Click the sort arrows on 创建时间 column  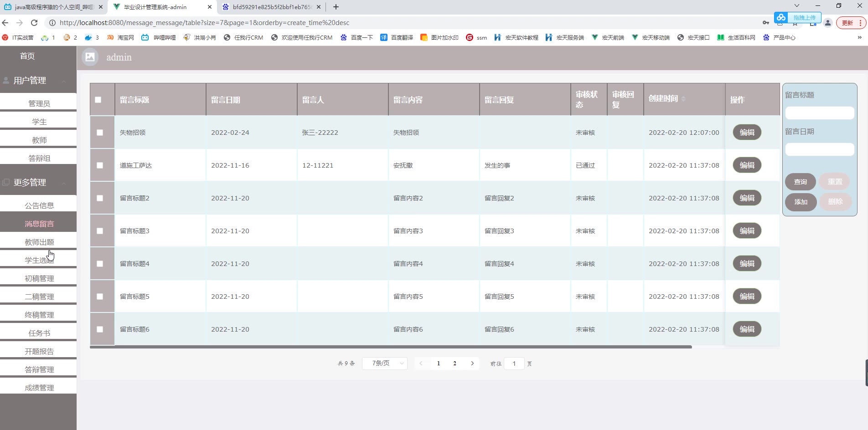click(x=683, y=99)
